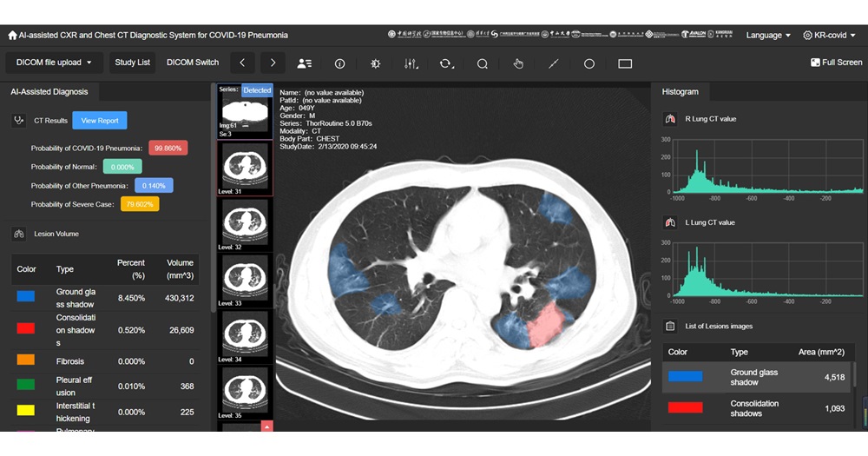Select the brightness/contrast adjustment tool

coord(375,63)
